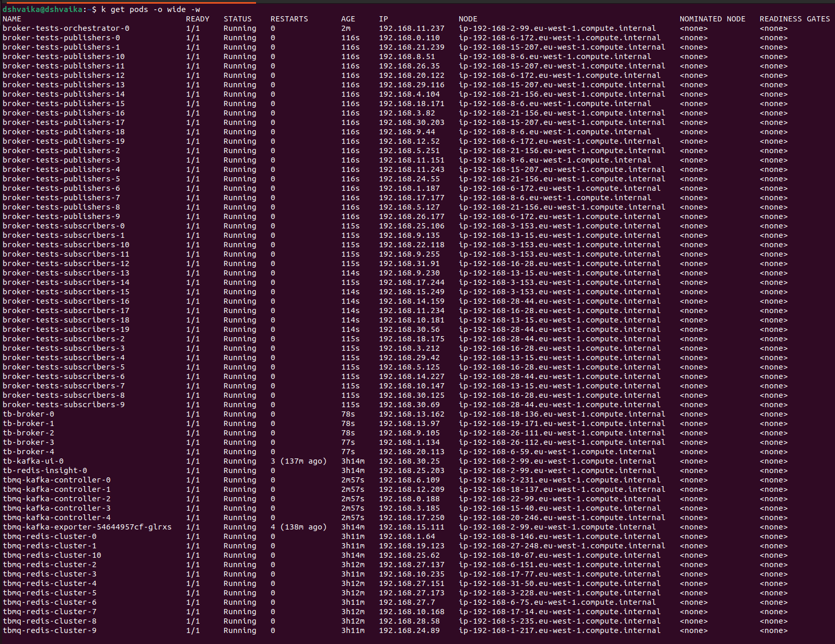Click the 2m age value for the orchestrator pod

click(x=346, y=28)
